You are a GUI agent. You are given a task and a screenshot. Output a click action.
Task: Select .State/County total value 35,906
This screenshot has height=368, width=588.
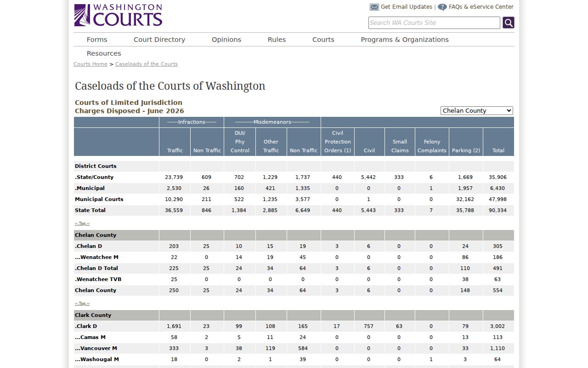[x=498, y=177]
